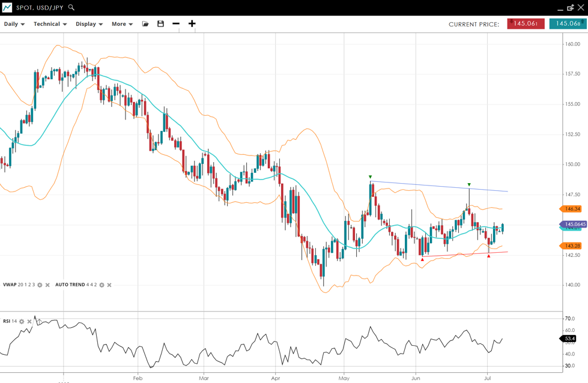Click the orange 146.34 upper band label
The height and width of the screenshot is (383, 588).
pos(572,209)
